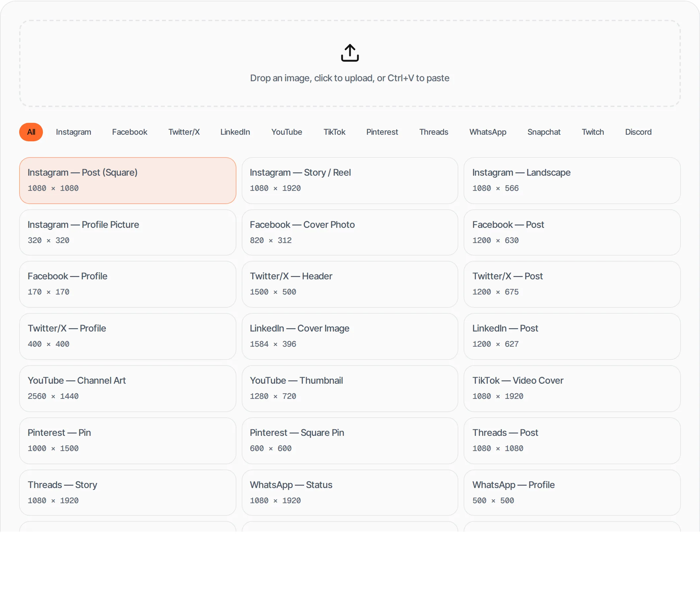Open the image upload drop zone text
The width and height of the screenshot is (700, 595).
pyautogui.click(x=350, y=78)
